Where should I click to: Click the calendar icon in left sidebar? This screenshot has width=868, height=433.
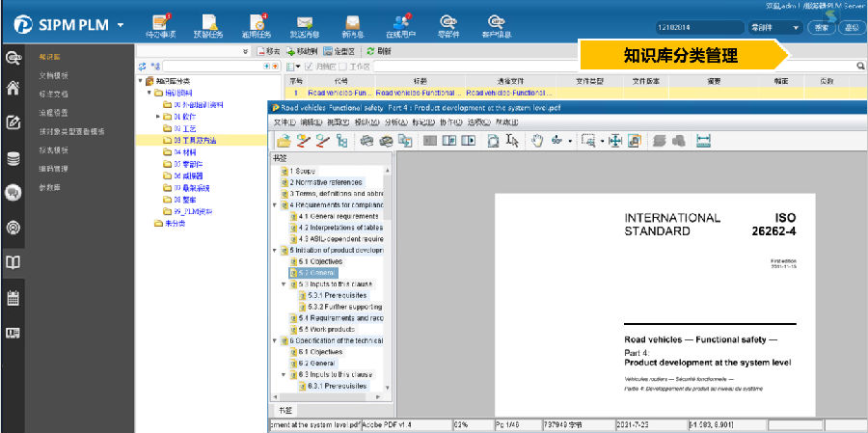(13, 298)
